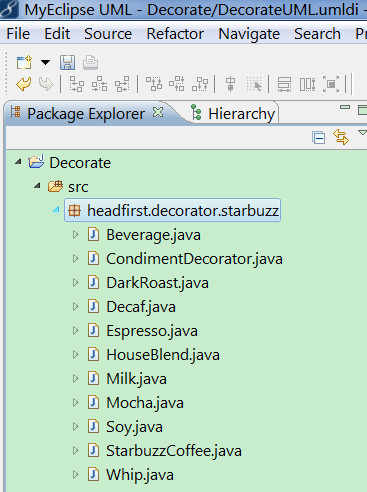
Task: Select Decaf.java file
Action: point(141,307)
